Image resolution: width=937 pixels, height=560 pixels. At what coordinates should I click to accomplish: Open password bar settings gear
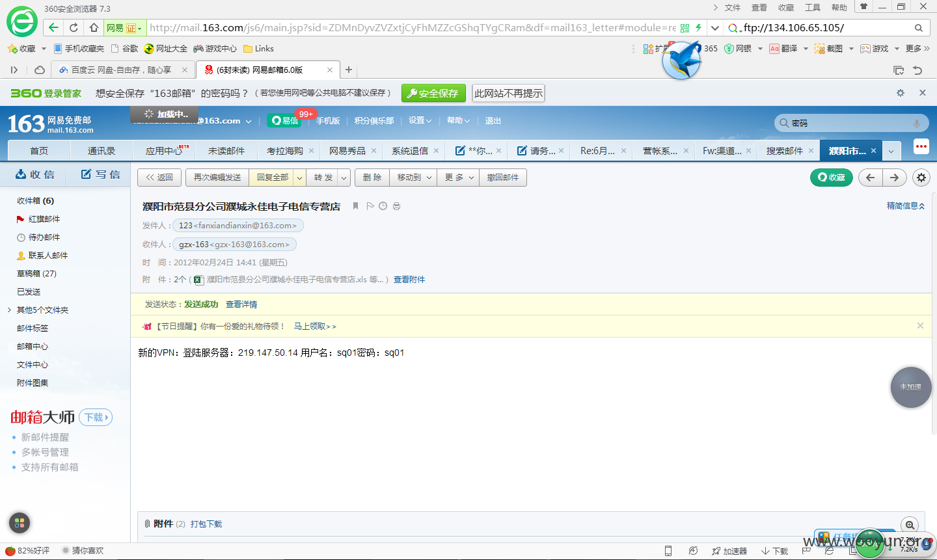point(901,93)
